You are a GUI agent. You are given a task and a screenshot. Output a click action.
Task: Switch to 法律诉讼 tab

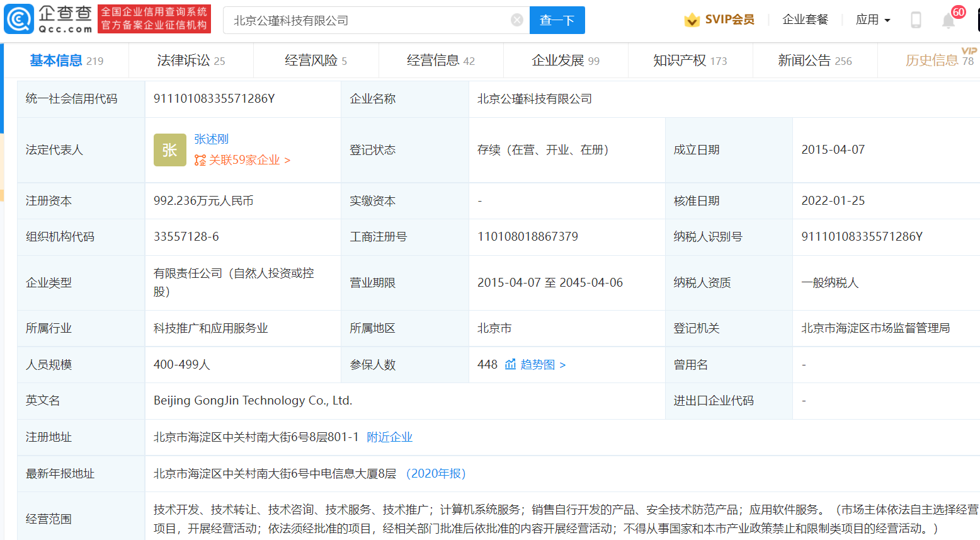[191, 60]
